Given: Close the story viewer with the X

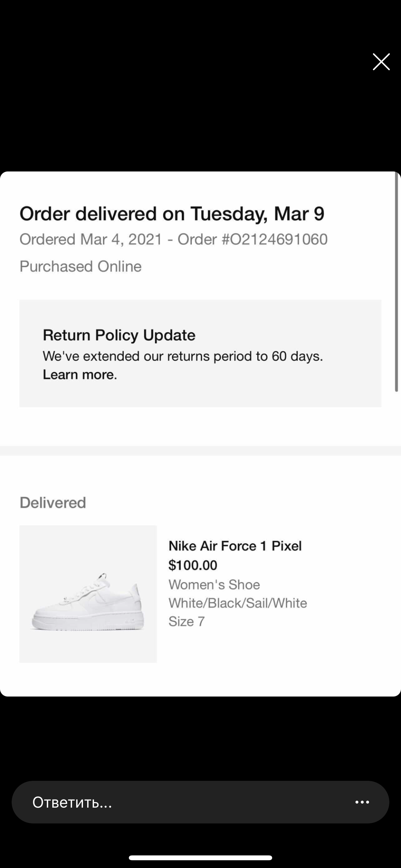Looking at the screenshot, I should click(x=381, y=62).
